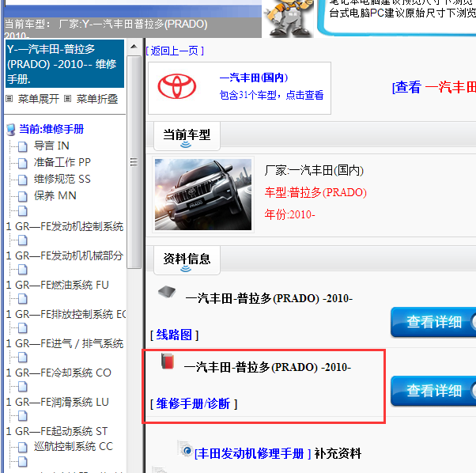Click the red book icon for 维修手册/诊断
The image size is (476, 473).
168,361
